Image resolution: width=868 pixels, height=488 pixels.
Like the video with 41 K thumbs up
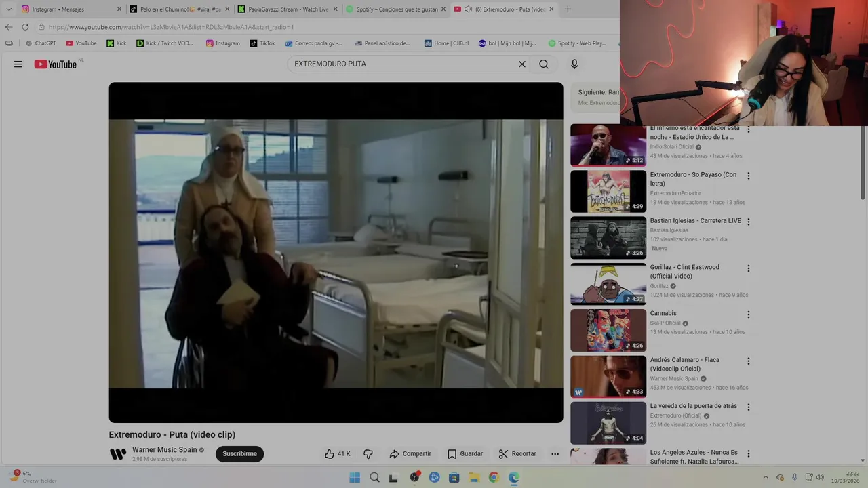tap(337, 453)
